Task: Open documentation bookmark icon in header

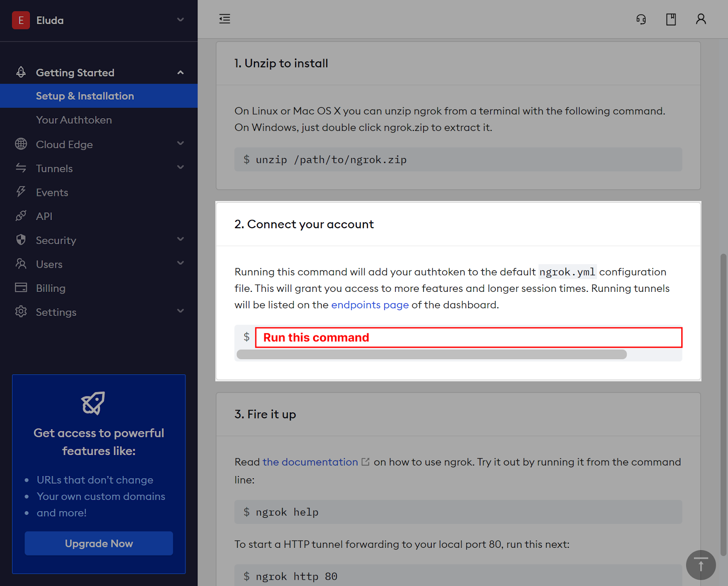Action: 671,19
